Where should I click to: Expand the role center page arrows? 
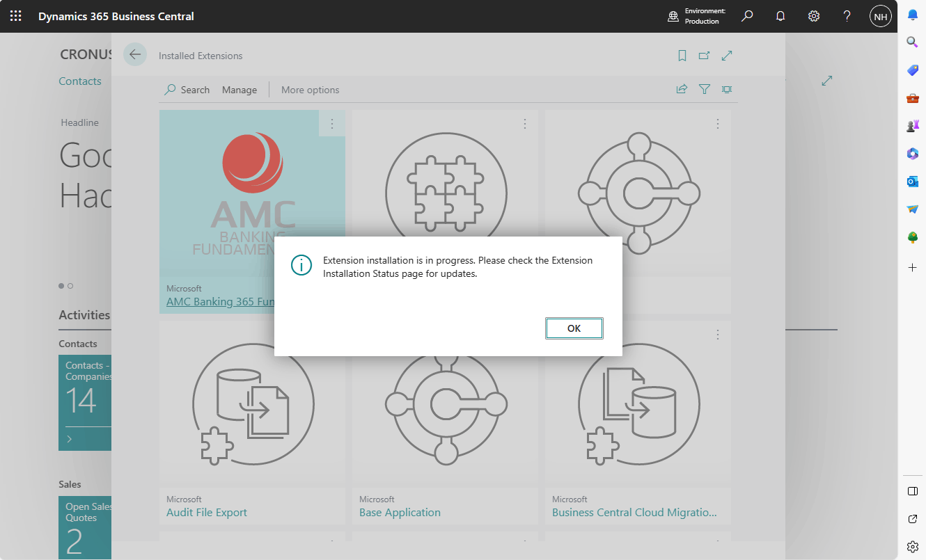[827, 81]
